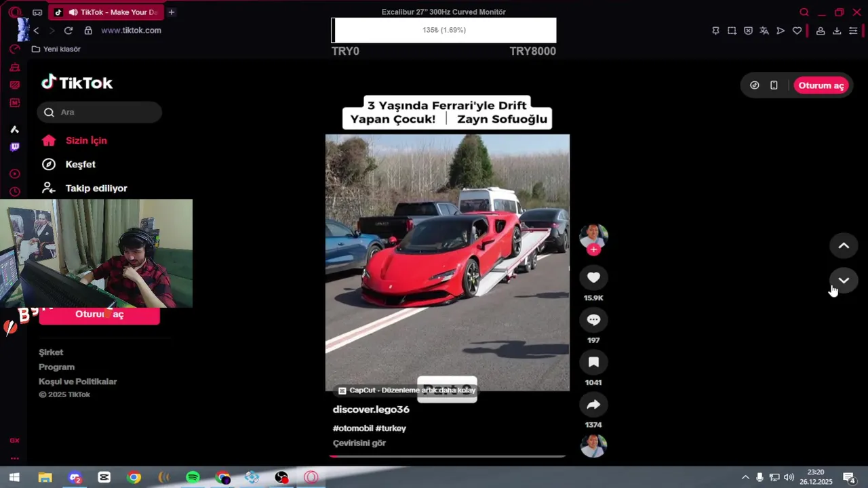This screenshot has height=488, width=868.
Task: Open My Flow send icon
Action: (781, 30)
